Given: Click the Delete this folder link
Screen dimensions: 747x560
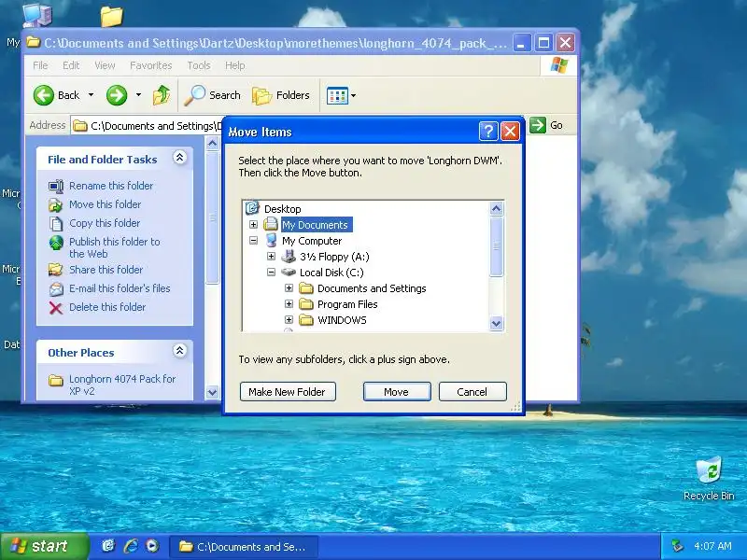Looking at the screenshot, I should (107, 307).
